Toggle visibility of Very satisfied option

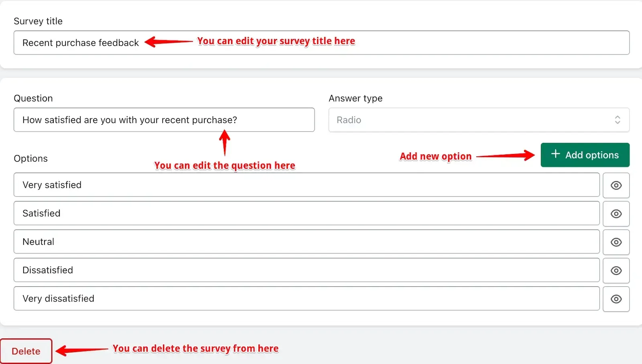pyautogui.click(x=616, y=185)
